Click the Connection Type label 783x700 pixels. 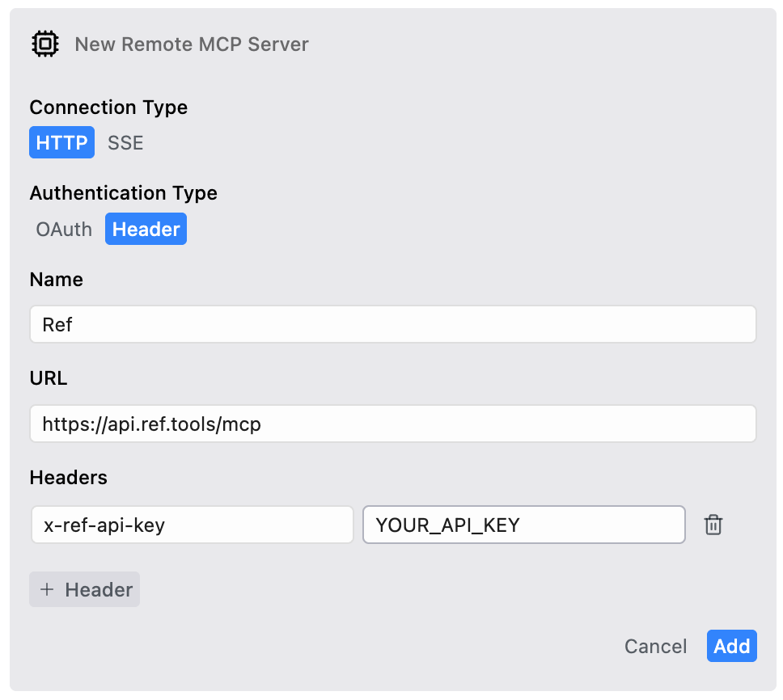pyautogui.click(x=108, y=108)
